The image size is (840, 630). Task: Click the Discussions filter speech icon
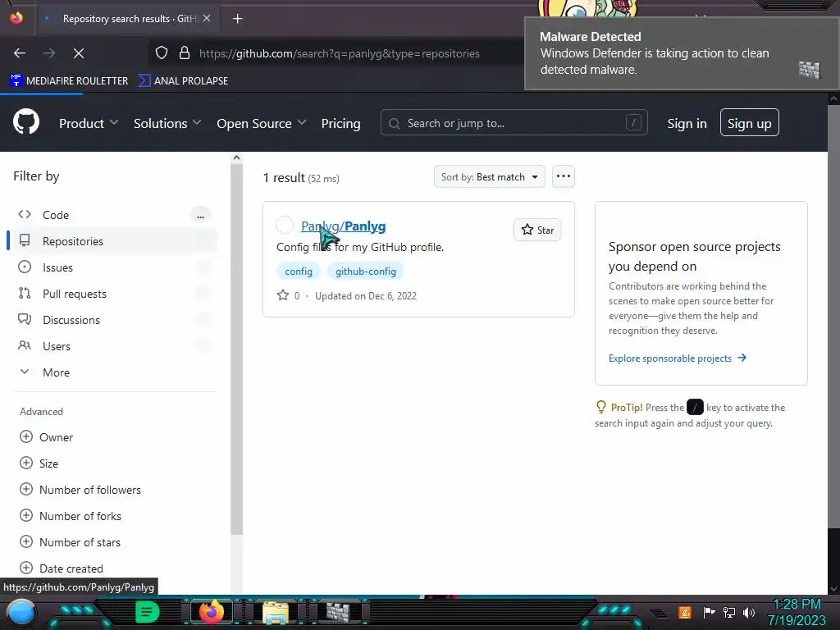tap(25, 319)
